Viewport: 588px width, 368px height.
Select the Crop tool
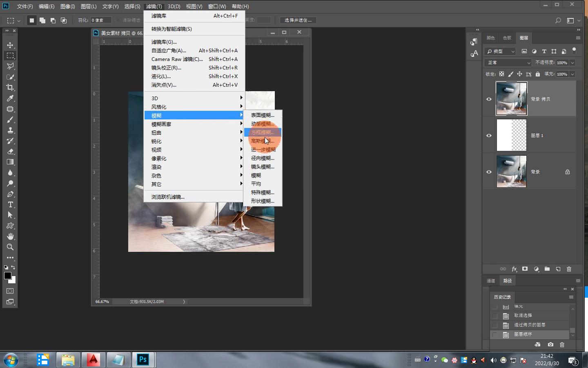10,88
